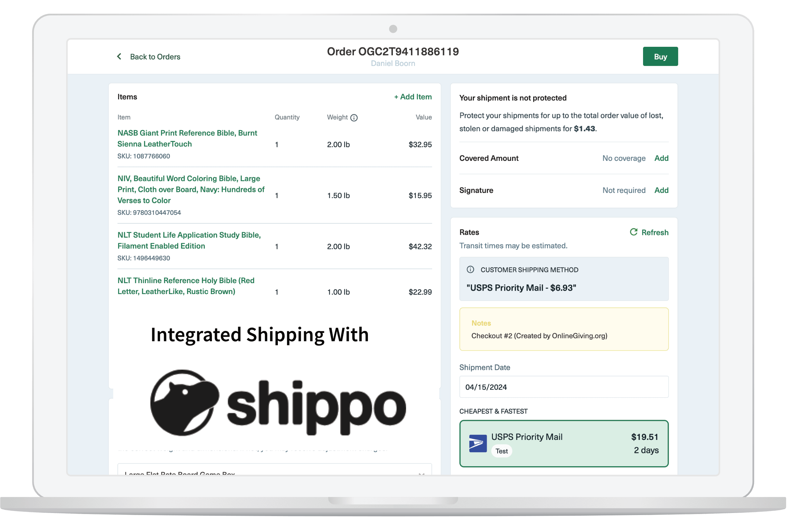Screen dimensions: 812x527
Task: Click the Notes box Checkout #2 text
Action: click(539, 336)
